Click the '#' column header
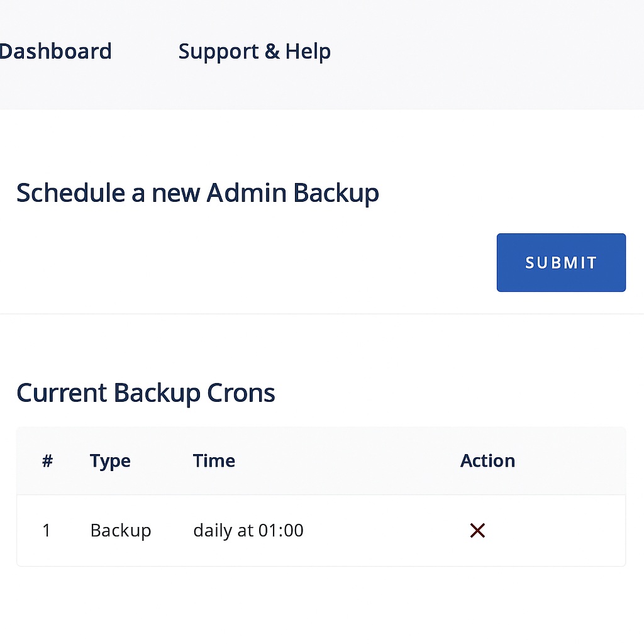This screenshot has height=644, width=644. (x=47, y=461)
